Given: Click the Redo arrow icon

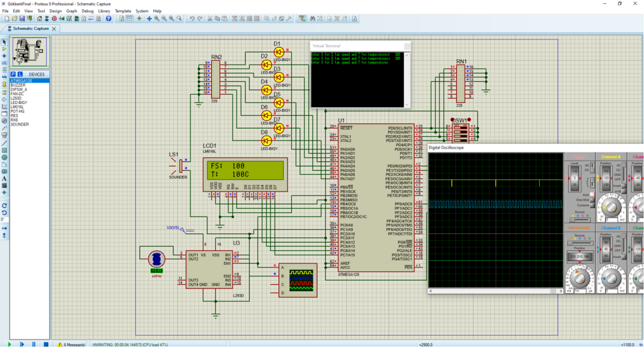Looking at the screenshot, I should pyautogui.click(x=200, y=18).
